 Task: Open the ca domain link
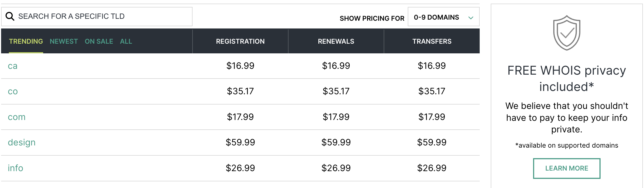(x=13, y=66)
